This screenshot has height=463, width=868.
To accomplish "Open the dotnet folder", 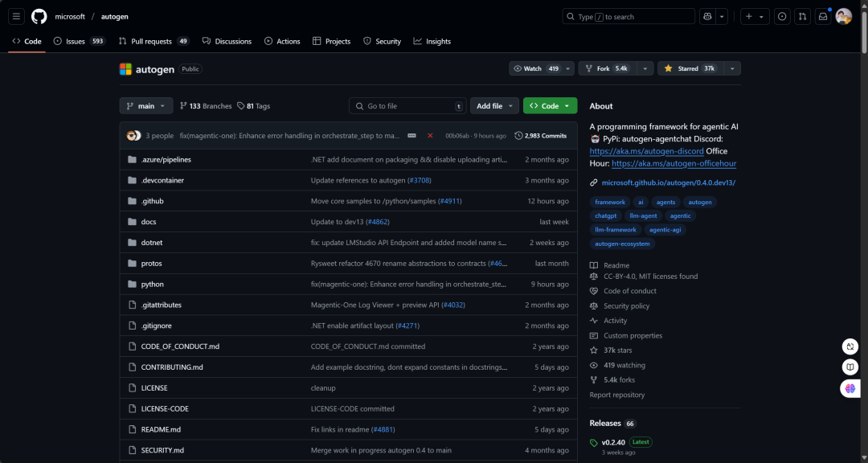I will tap(152, 243).
